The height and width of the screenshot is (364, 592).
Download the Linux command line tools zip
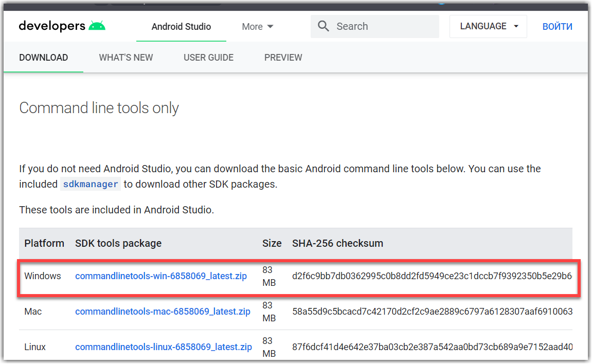(x=163, y=347)
